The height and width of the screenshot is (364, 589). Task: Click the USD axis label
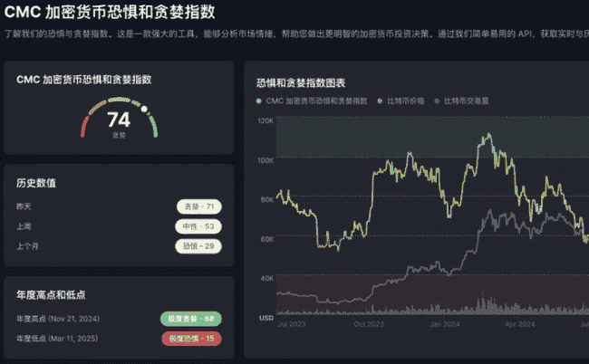[266, 318]
